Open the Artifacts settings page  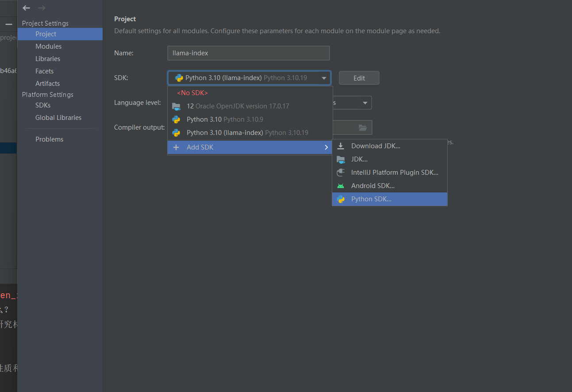pyautogui.click(x=60, y=84)
